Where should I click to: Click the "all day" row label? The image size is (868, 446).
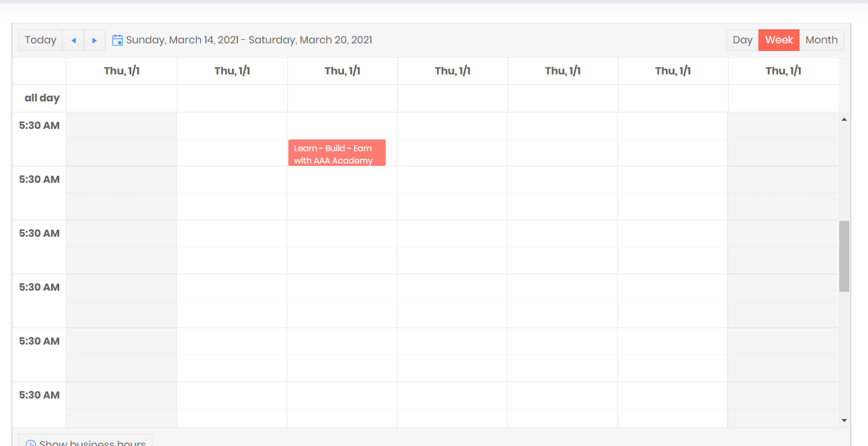pyautogui.click(x=42, y=98)
